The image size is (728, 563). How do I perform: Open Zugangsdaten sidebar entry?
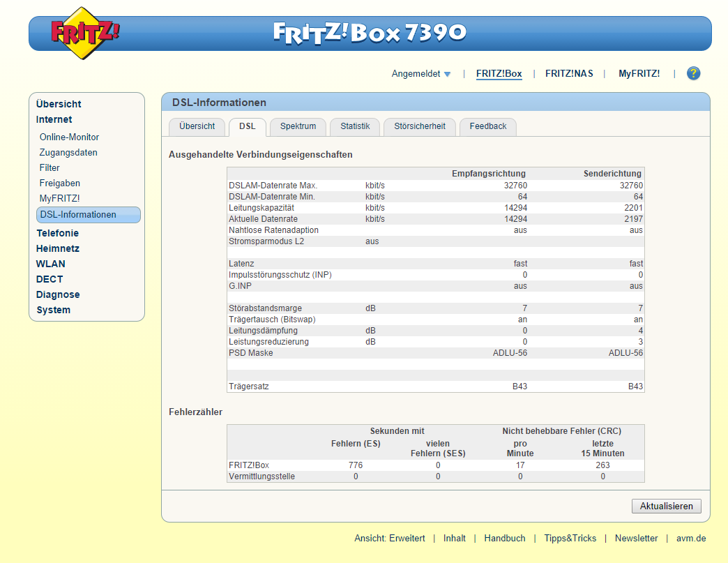(x=68, y=152)
